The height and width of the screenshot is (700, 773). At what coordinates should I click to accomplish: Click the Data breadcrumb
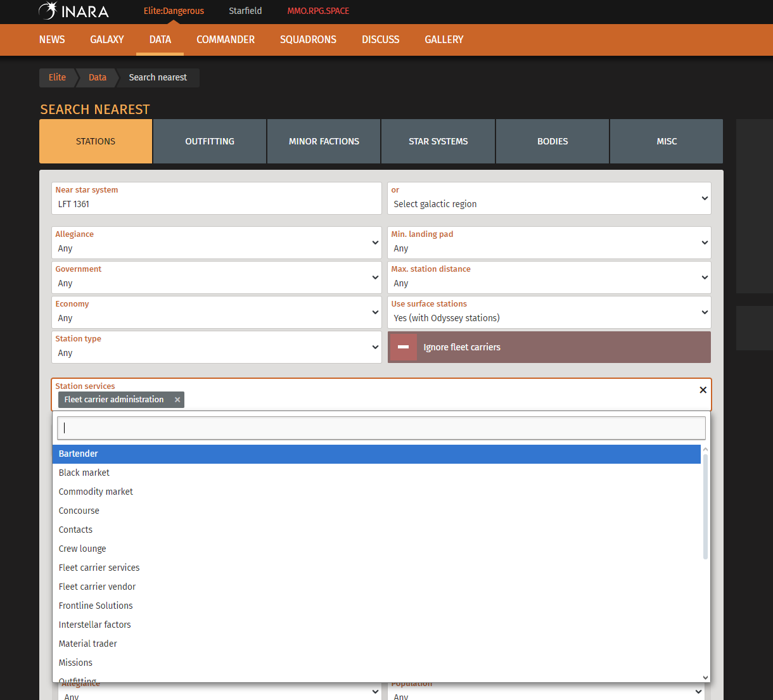[x=98, y=77]
